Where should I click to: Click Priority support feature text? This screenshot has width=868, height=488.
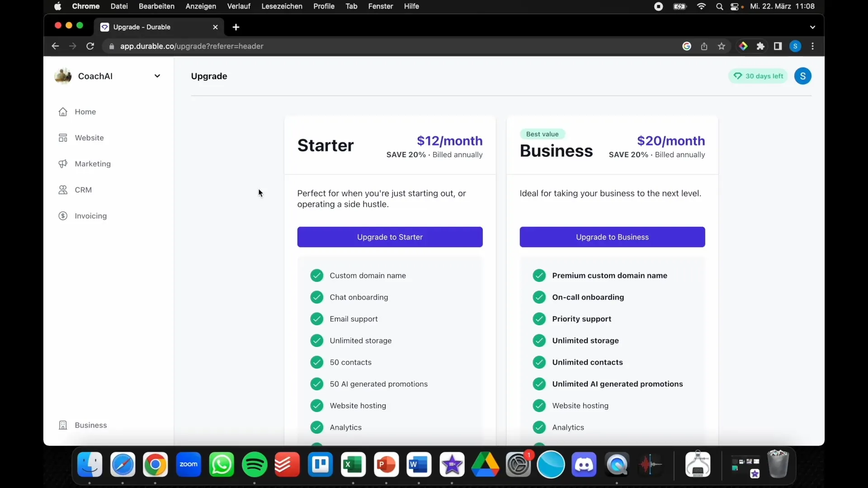pyautogui.click(x=581, y=319)
